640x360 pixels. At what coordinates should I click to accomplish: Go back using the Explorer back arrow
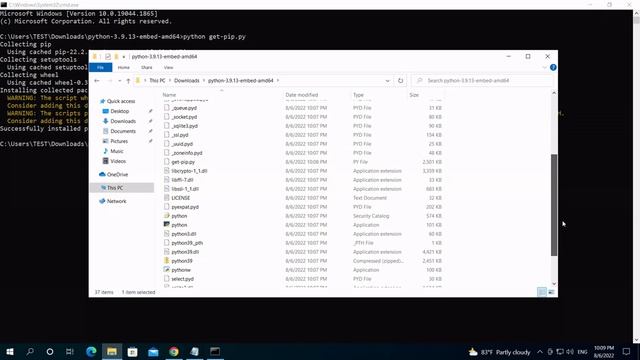point(97,81)
